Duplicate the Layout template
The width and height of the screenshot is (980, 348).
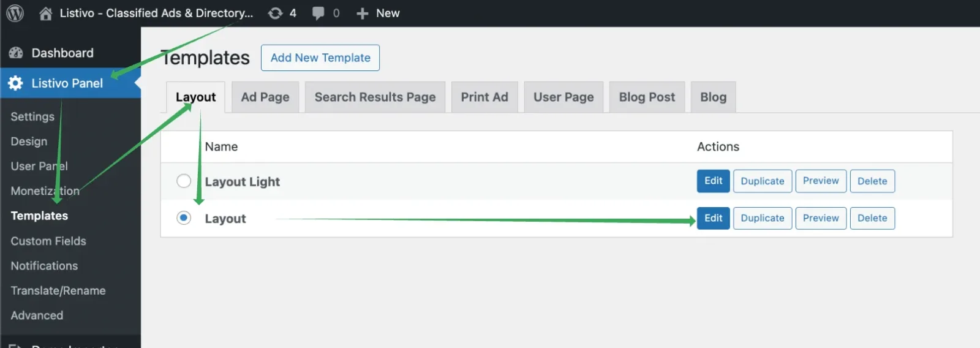coord(763,218)
